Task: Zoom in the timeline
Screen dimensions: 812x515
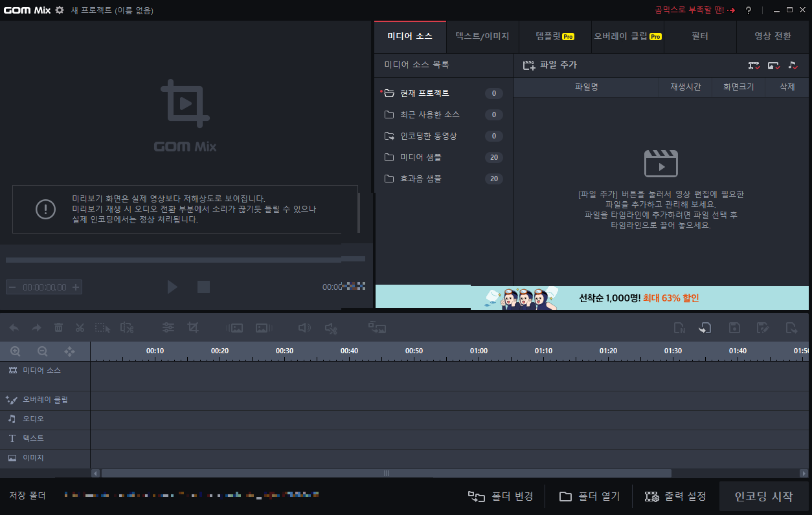Action: (x=16, y=351)
